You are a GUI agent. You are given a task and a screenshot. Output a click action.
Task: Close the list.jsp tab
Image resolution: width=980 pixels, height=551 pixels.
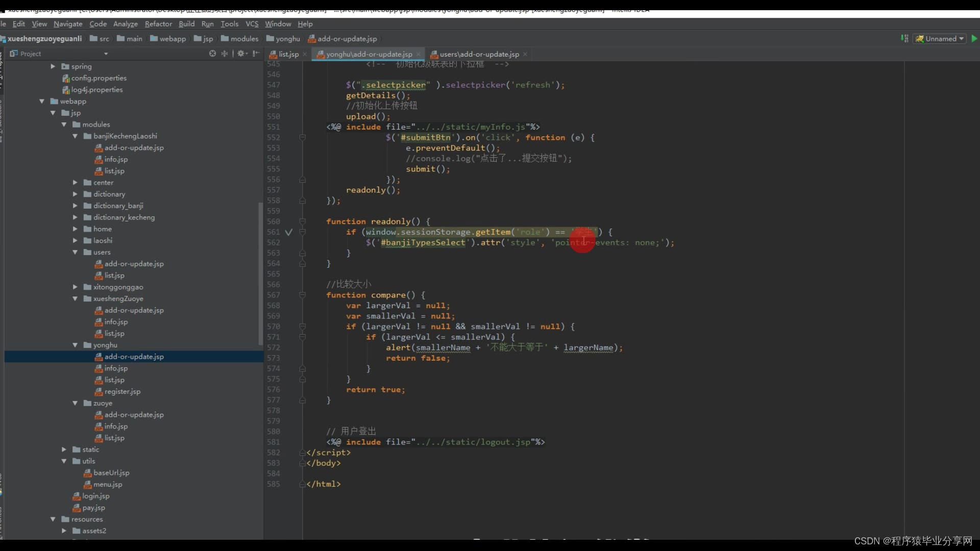tap(305, 54)
